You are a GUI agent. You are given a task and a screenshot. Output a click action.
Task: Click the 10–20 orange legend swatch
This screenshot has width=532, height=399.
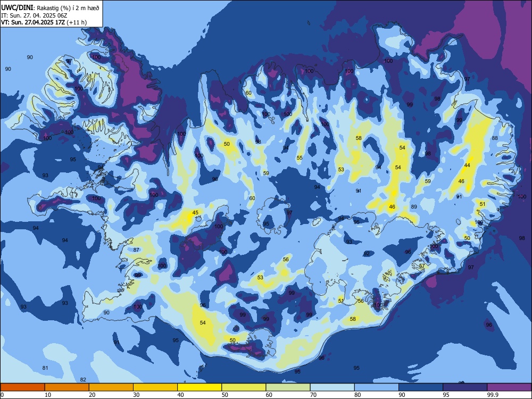pyautogui.click(x=67, y=387)
